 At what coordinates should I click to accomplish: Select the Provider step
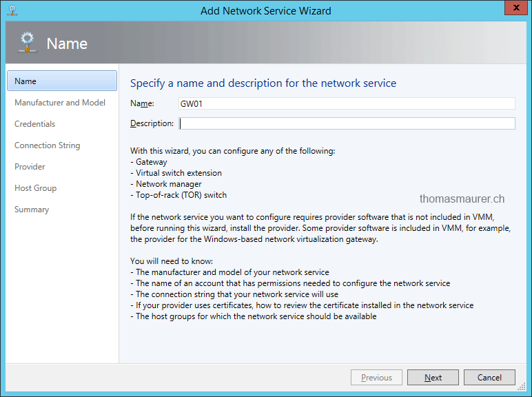tap(30, 167)
